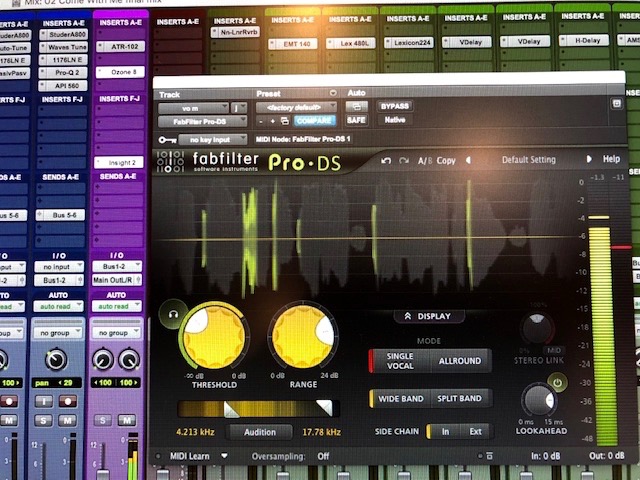Open 'no group' dropdown on blue track

59,333
